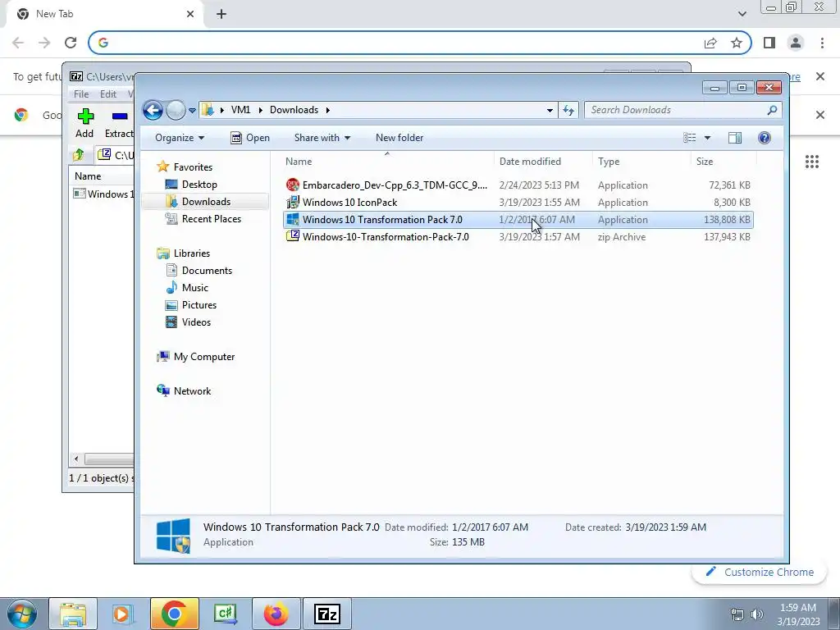The width and height of the screenshot is (840, 630).
Task: Open Libraries in navigation pane
Action: 191,253
